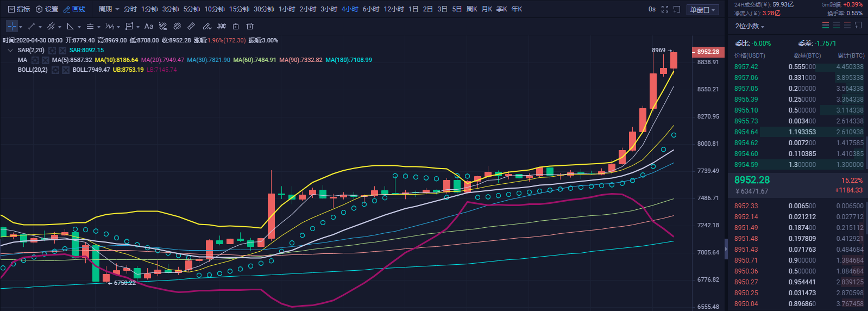Open the 指标 indicators panel

pyautogui.click(x=19, y=9)
